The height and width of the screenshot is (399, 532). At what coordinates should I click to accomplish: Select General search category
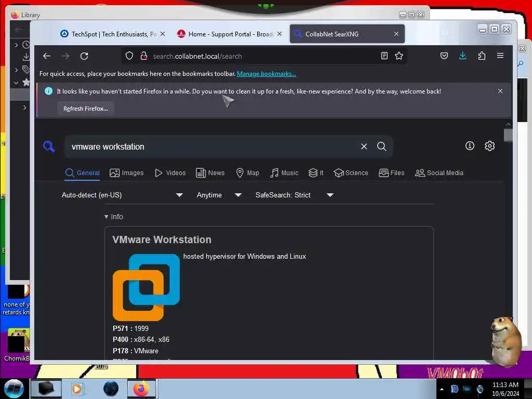pyautogui.click(x=83, y=172)
